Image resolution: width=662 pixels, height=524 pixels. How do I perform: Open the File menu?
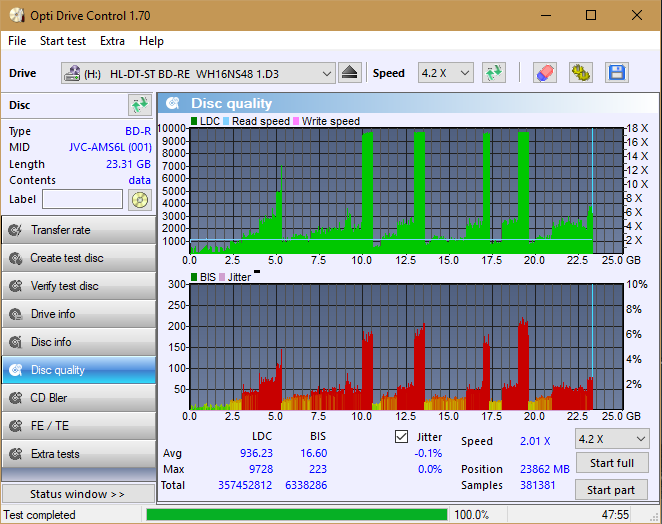click(x=17, y=41)
